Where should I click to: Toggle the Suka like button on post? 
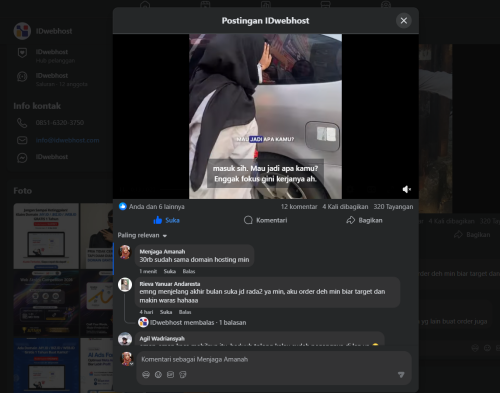click(166, 220)
